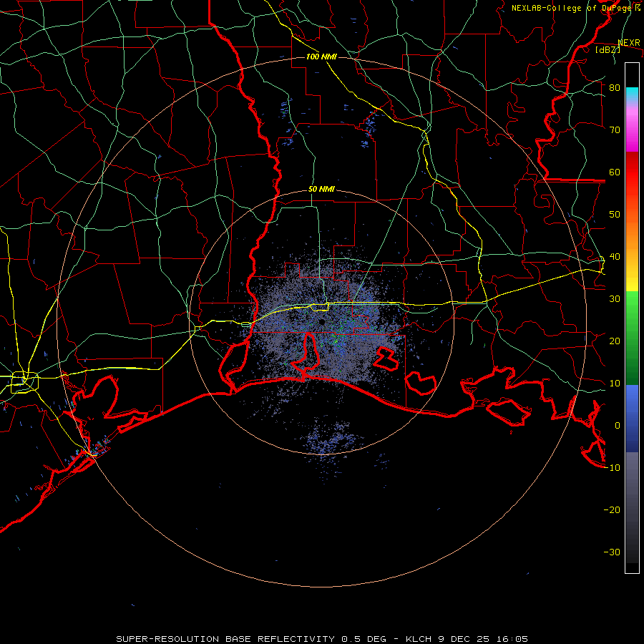Click the KLCH radar site dot at center
The height and width of the screenshot is (644, 644).
tap(322, 321)
